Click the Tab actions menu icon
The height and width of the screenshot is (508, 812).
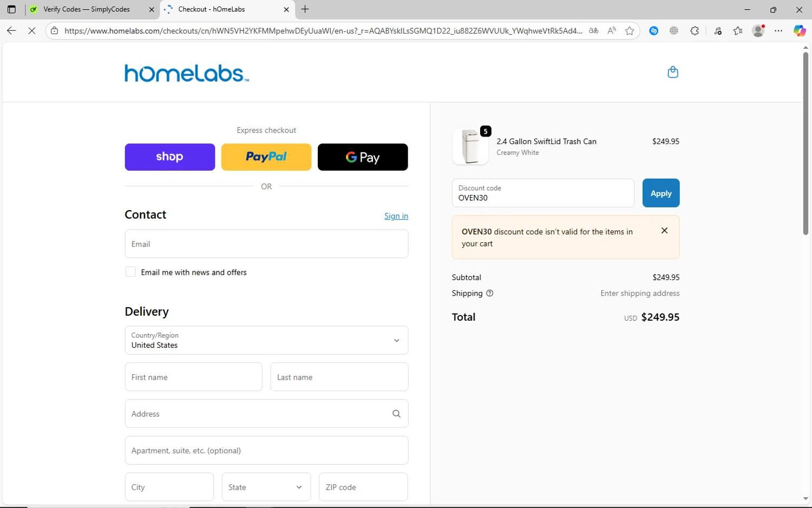coord(11,9)
